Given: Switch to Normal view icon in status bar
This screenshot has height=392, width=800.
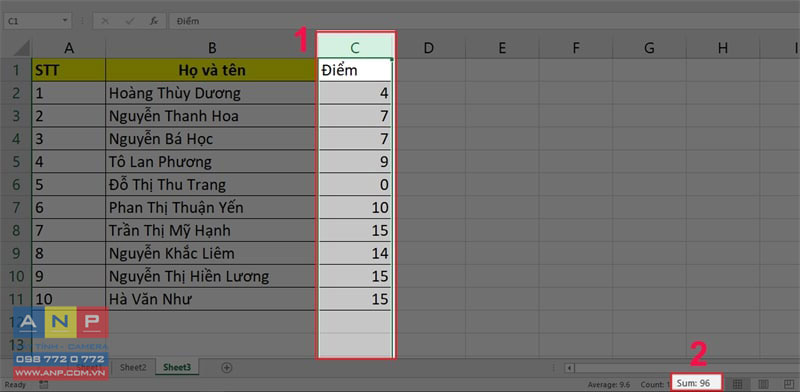Looking at the screenshot, I should click(737, 383).
